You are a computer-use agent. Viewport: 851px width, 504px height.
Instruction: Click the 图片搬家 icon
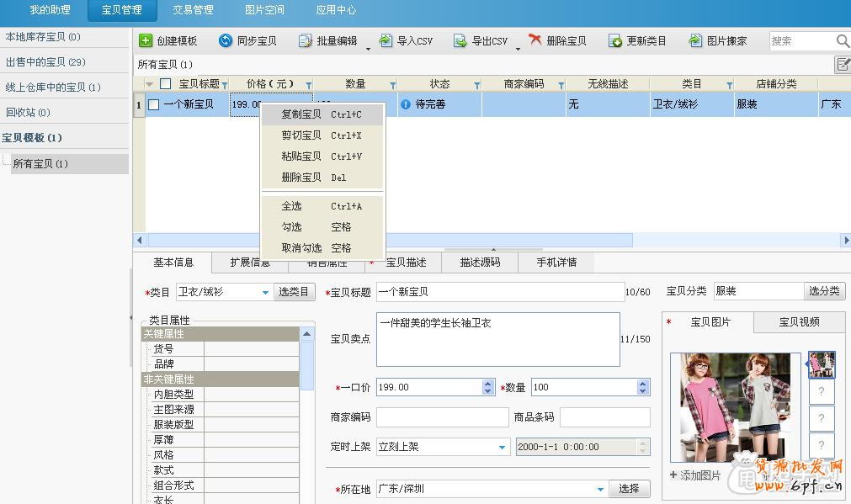click(x=695, y=40)
